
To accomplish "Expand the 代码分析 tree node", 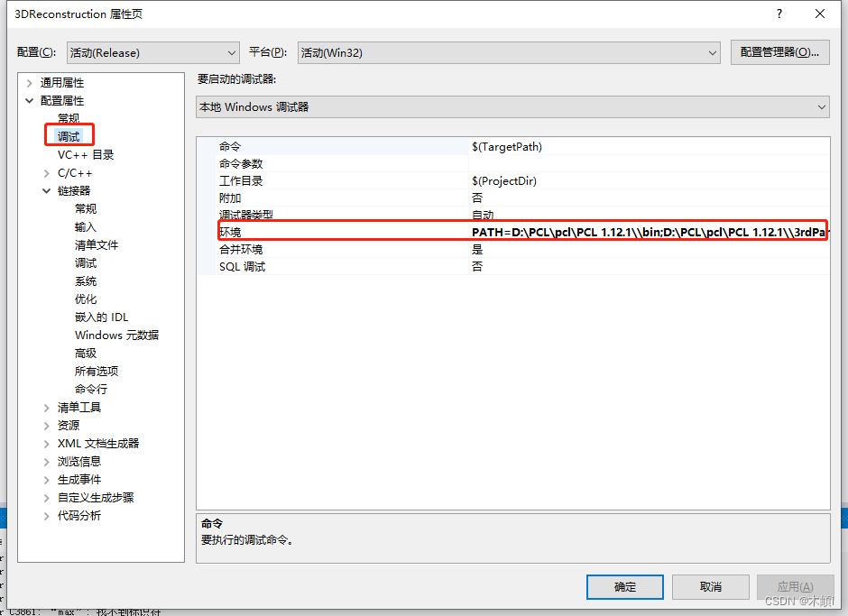I will (47, 516).
